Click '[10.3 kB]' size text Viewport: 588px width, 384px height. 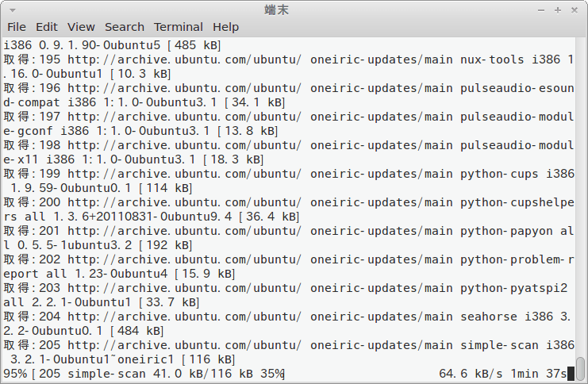tap(140, 74)
